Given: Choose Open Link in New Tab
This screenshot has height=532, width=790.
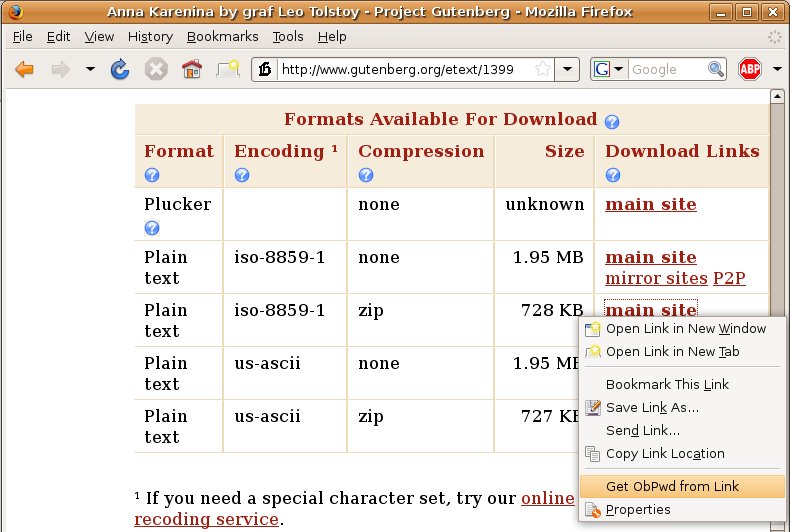Looking at the screenshot, I should pos(683,352).
